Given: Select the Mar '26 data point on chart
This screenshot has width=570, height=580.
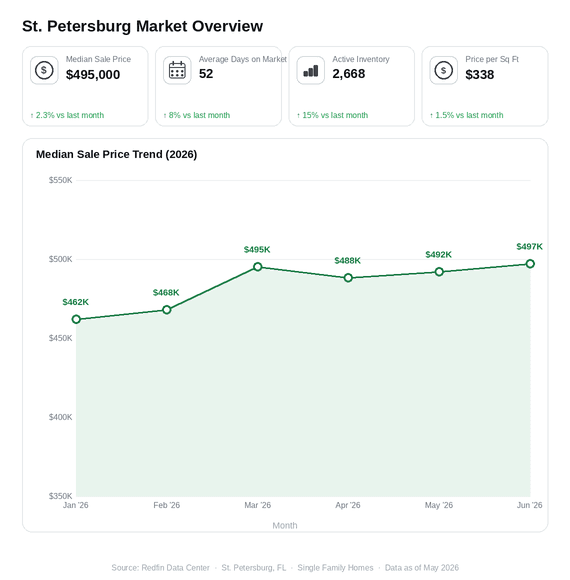Looking at the screenshot, I should 258,267.
